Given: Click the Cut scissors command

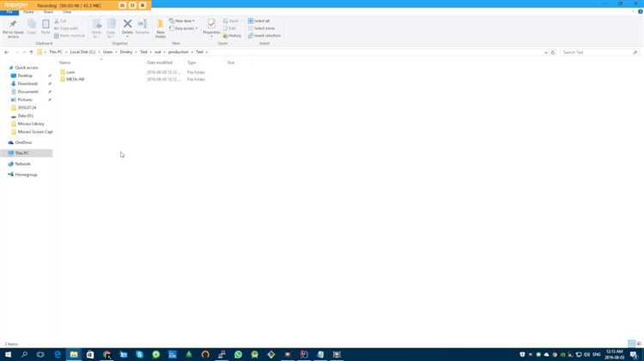Looking at the screenshot, I should [60, 21].
